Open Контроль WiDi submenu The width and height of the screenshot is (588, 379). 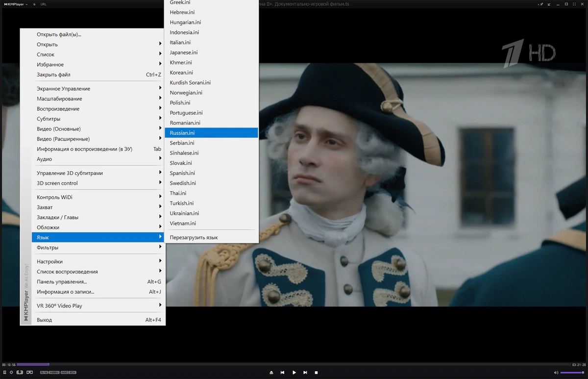[x=98, y=197]
